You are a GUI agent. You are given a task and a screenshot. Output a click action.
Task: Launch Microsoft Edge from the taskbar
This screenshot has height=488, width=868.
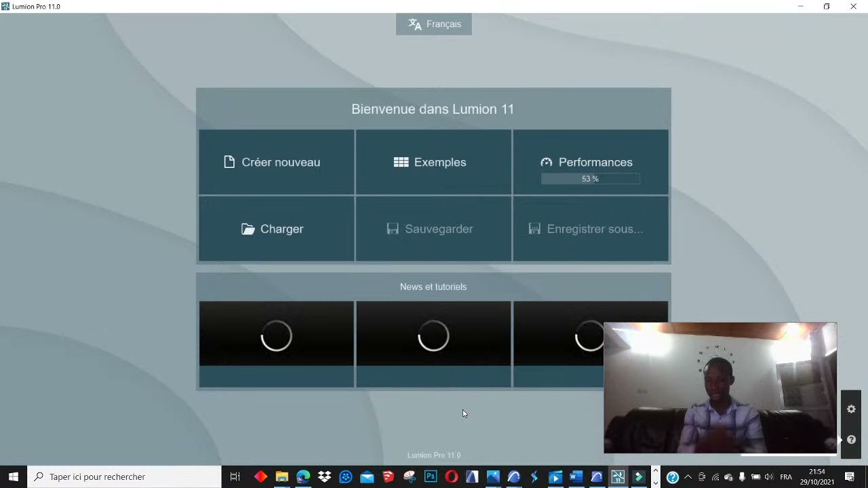tap(303, 477)
